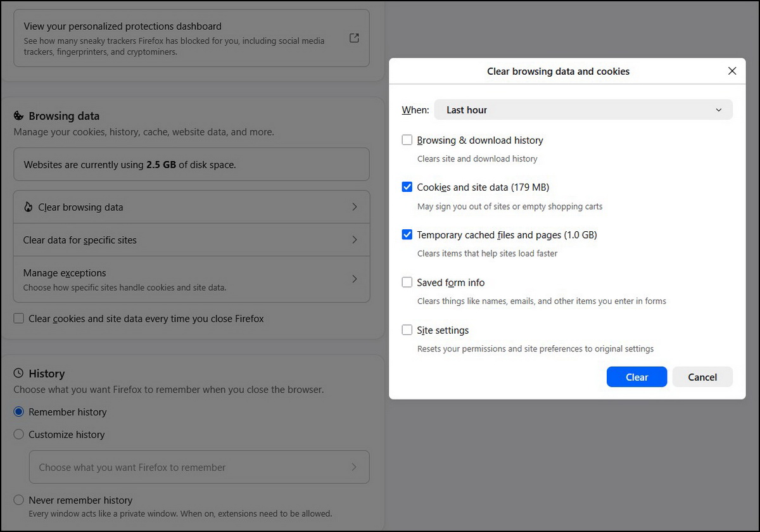Click chevron in Choose what to remember row

click(354, 467)
